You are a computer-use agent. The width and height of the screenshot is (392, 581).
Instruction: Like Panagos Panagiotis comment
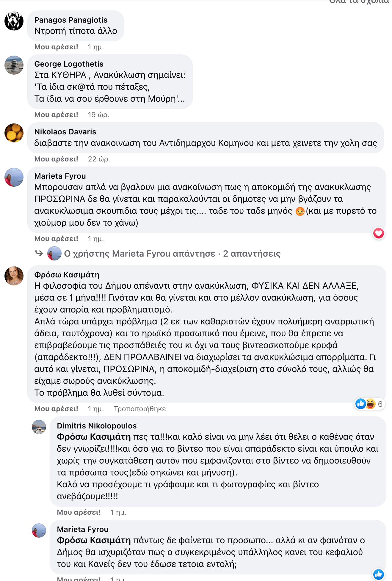coord(56,47)
